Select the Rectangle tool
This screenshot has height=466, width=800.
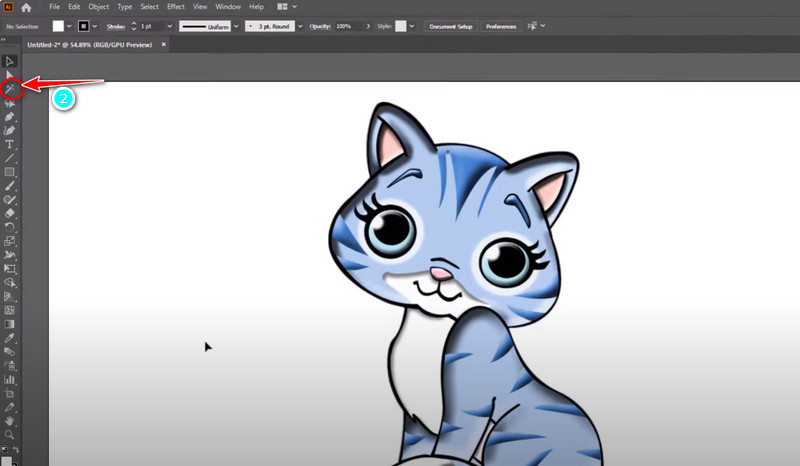[9, 172]
